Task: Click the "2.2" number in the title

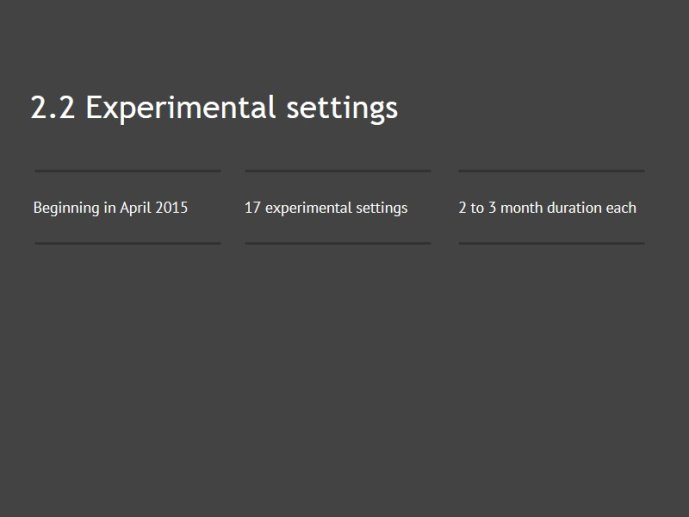Action: 53,107
